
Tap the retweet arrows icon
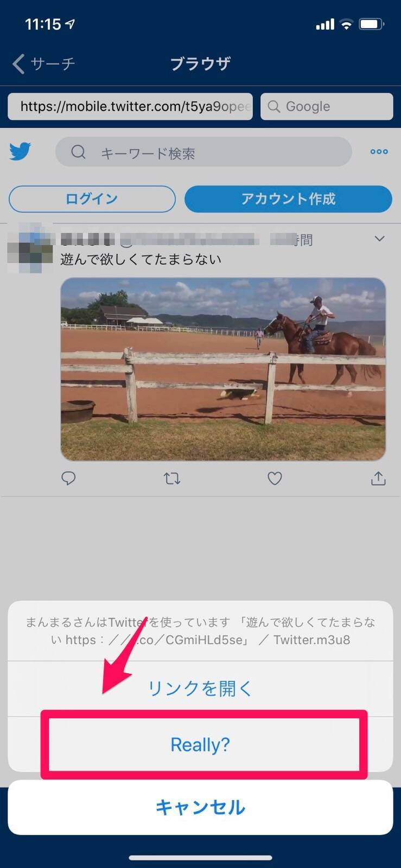(x=172, y=478)
